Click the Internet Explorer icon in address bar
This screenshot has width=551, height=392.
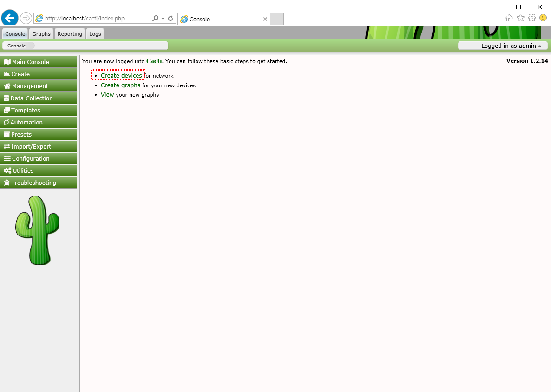[x=39, y=18]
